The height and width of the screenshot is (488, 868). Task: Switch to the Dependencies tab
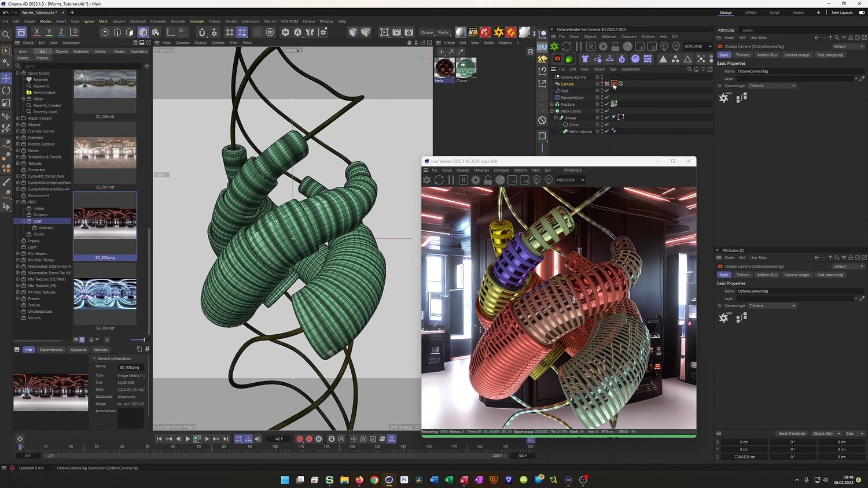51,350
